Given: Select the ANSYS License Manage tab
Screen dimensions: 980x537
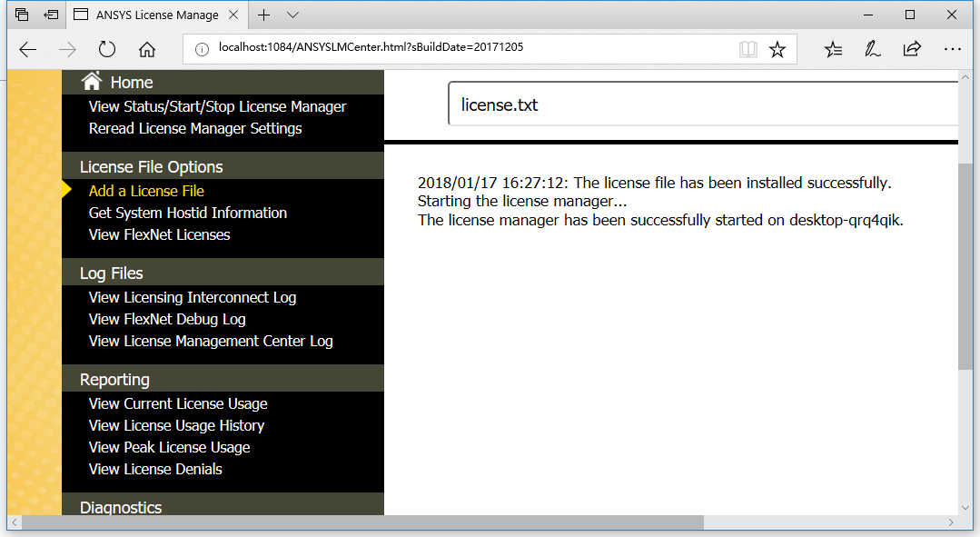Looking at the screenshot, I should (157, 15).
